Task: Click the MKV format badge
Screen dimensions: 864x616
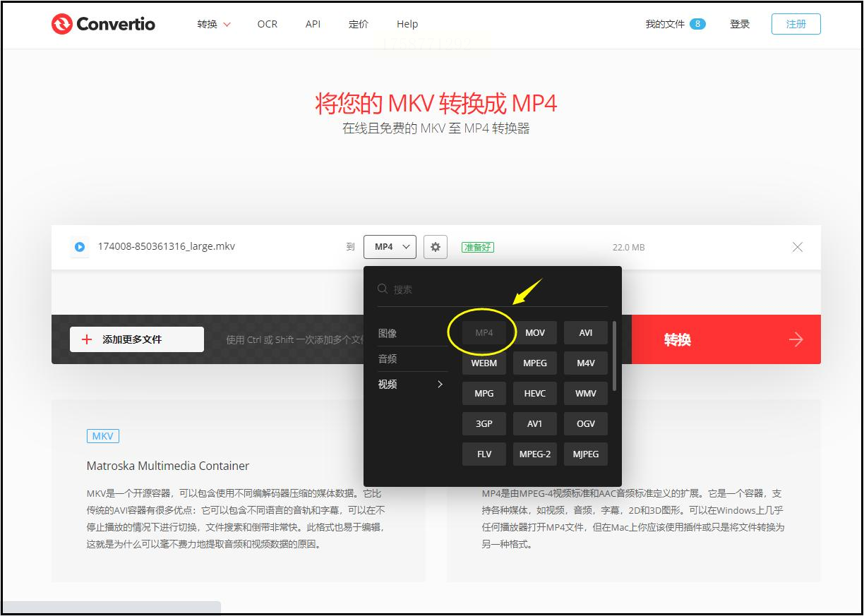Action: [103, 436]
